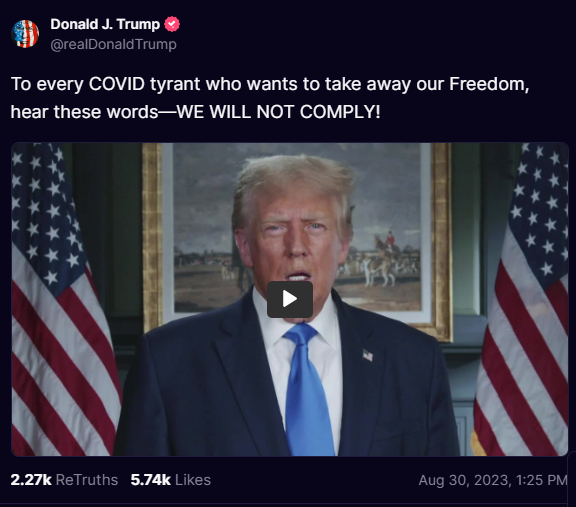The width and height of the screenshot is (576, 507).
Task: Click the WE WILL NOT COMPLY! text
Action: click(278, 112)
